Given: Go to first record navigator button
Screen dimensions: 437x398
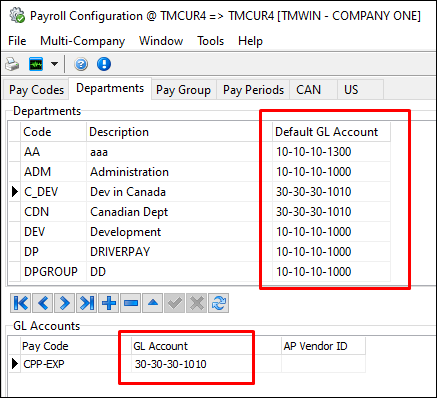Looking at the screenshot, I should 21,303.
